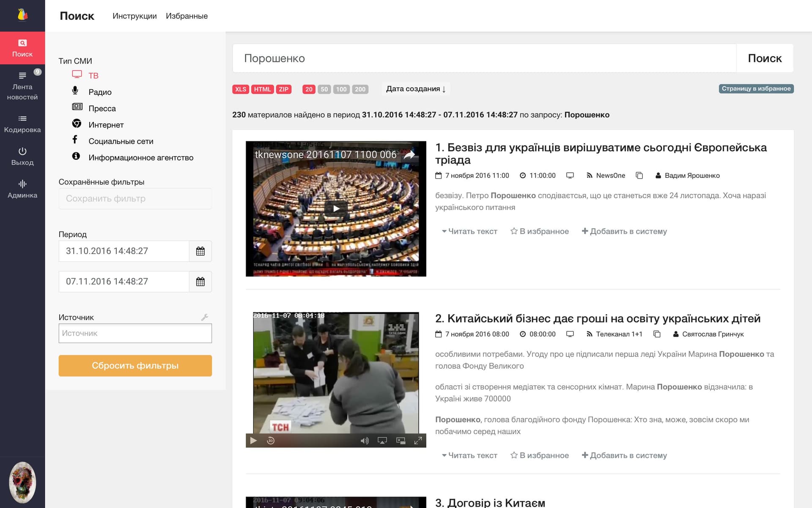The height and width of the screenshot is (508, 812).
Task: Play the second video from ТСН
Action: pyautogui.click(x=253, y=441)
